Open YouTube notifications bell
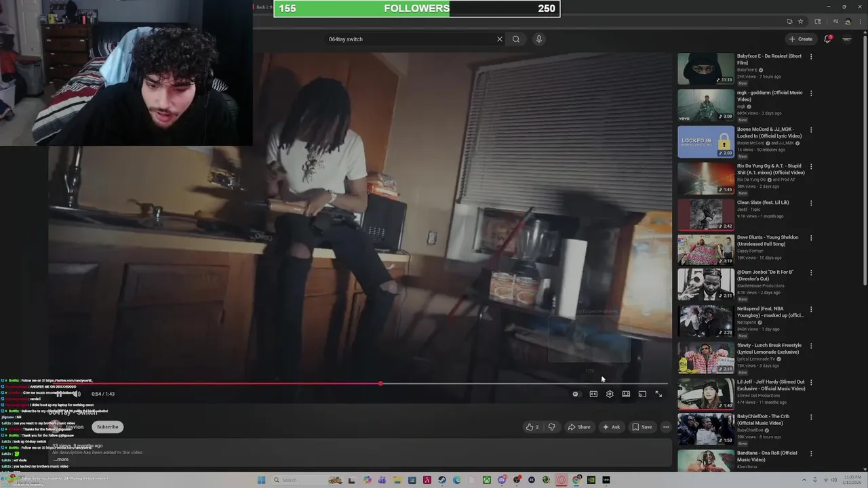The width and height of the screenshot is (868, 488). [827, 39]
